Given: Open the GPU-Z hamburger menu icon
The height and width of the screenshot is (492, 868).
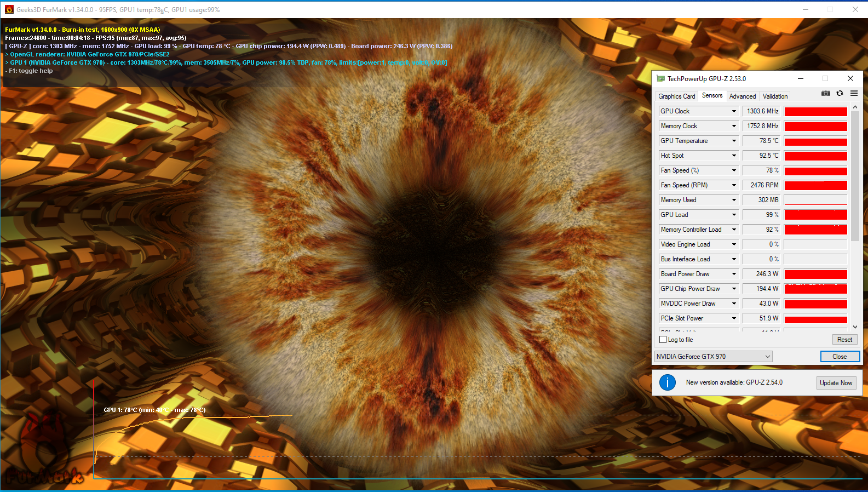Looking at the screenshot, I should (854, 94).
